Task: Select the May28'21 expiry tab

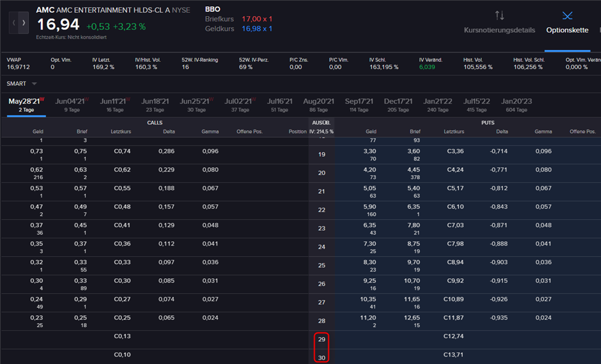Action: tap(27, 105)
